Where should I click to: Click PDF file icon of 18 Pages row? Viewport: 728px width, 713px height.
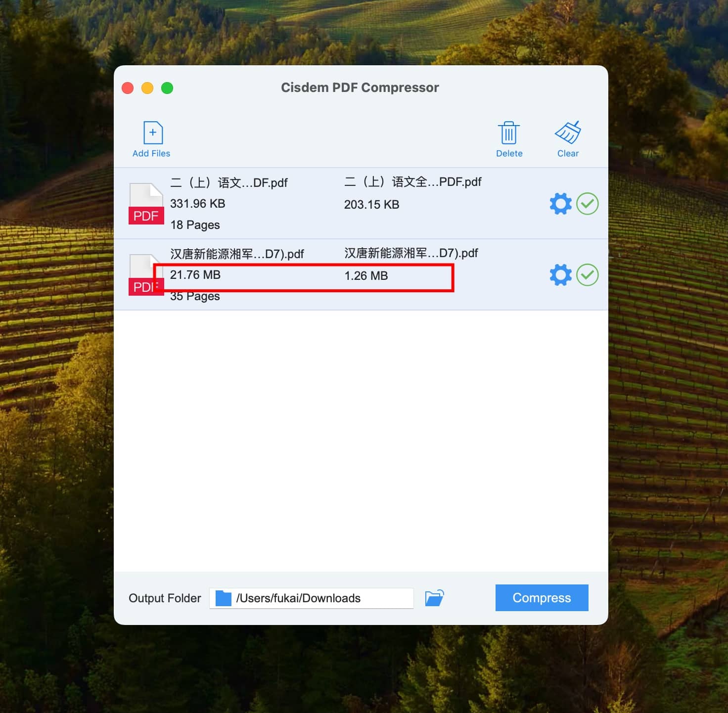pos(146,204)
